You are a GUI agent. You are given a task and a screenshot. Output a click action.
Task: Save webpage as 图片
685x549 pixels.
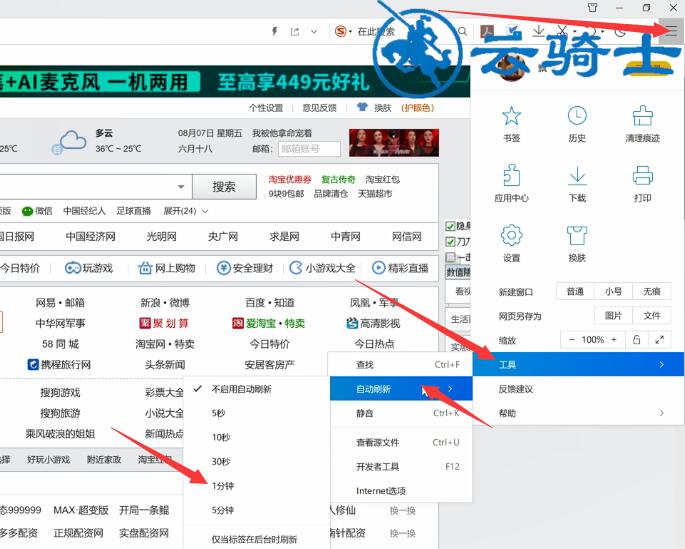[x=613, y=315]
